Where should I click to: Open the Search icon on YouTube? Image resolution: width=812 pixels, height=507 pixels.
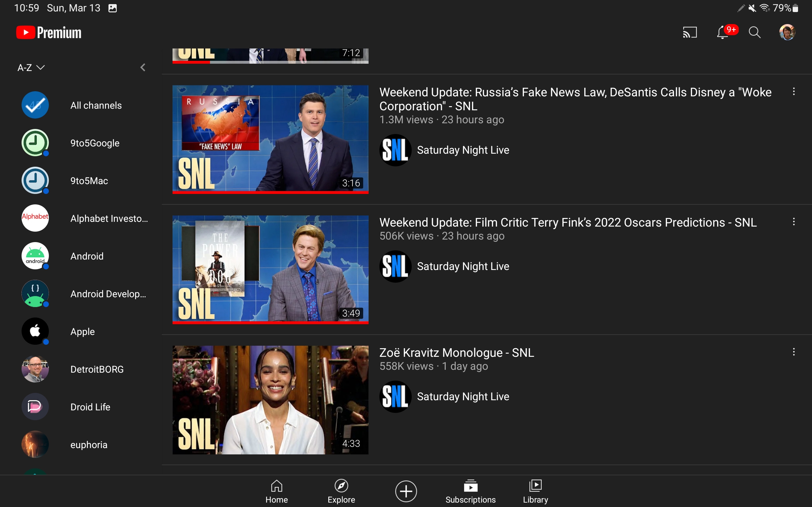pyautogui.click(x=755, y=32)
